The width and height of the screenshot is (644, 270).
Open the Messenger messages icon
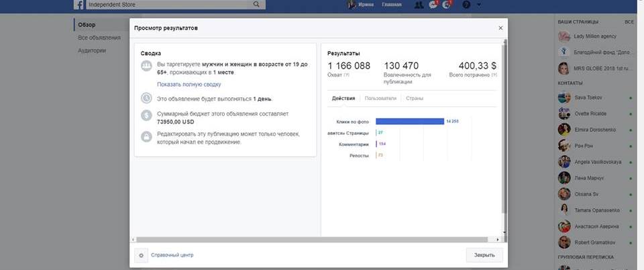pos(433,5)
